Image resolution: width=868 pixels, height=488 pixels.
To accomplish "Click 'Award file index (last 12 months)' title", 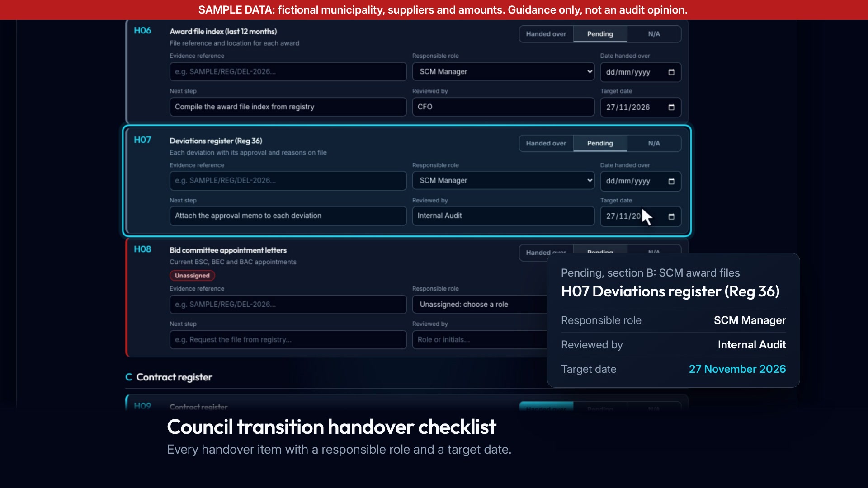I will coord(223,32).
